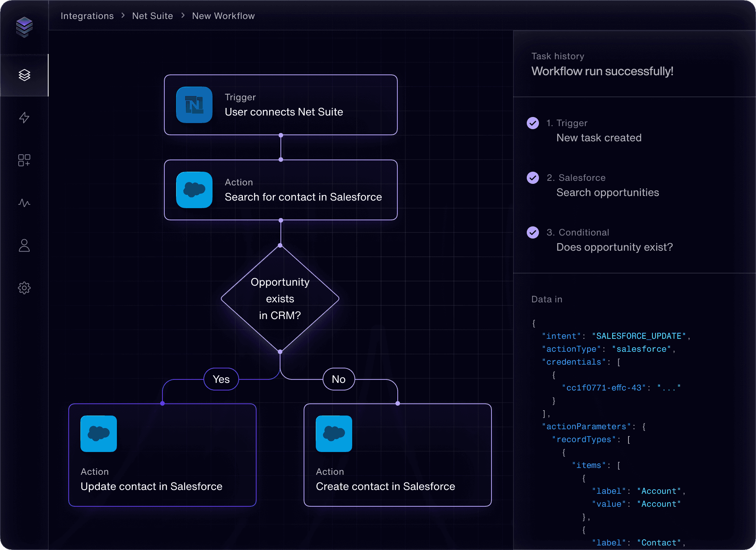The image size is (756, 550).
Task: Open the Integrations breadcrumb item
Action: point(87,16)
